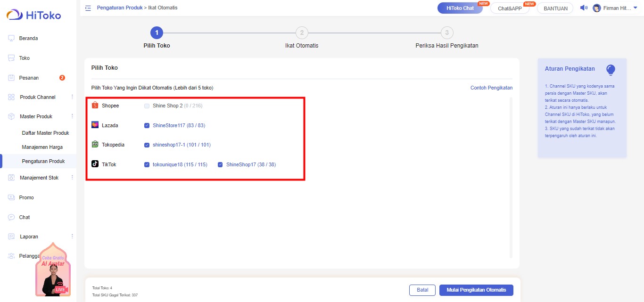The height and width of the screenshot is (302, 644).
Task: Click the Lazada marketplace icon
Action: point(95,125)
